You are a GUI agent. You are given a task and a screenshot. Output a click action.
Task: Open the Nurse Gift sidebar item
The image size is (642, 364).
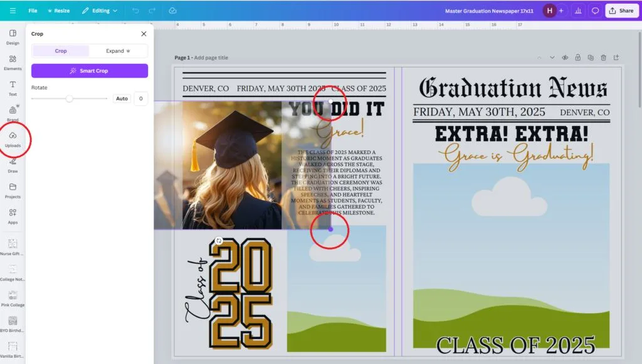click(x=13, y=247)
